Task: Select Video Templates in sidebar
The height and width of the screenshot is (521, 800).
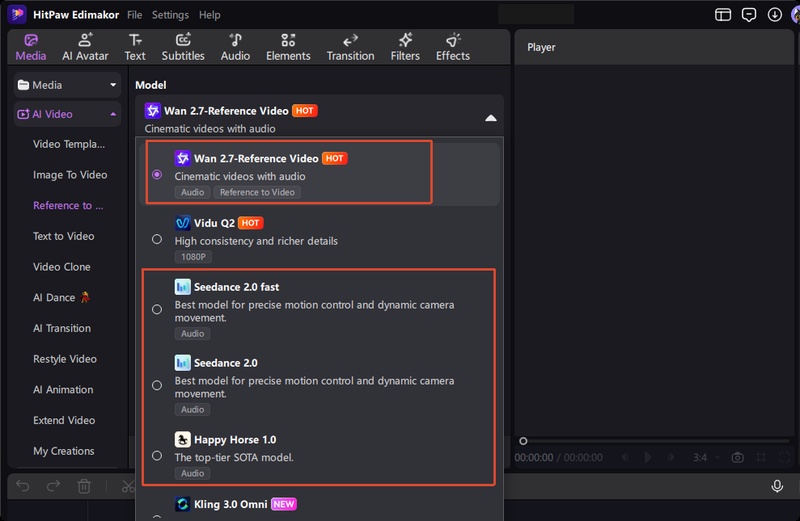Action: [69, 144]
